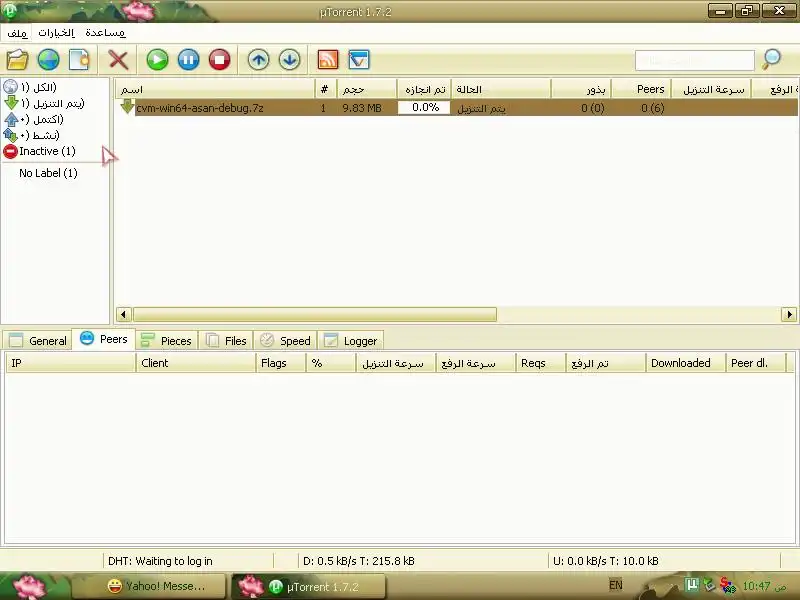Viewport: 800px width, 600px height.
Task: Sort by سرعة التنزيل column in torrent list
Action: 711,89
